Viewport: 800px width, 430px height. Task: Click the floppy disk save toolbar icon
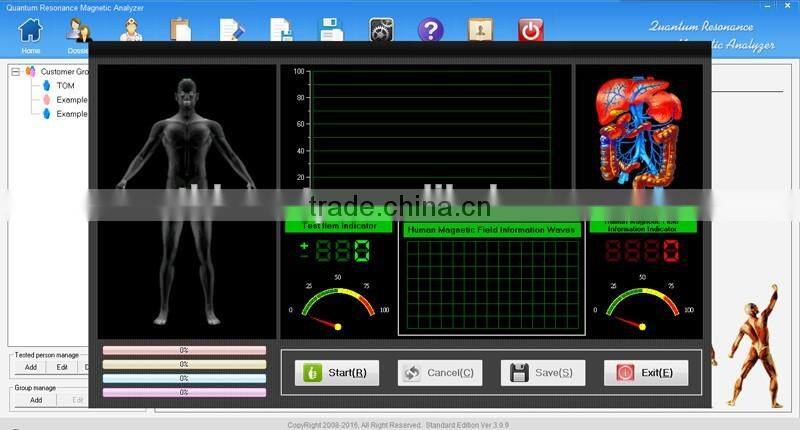point(331,30)
